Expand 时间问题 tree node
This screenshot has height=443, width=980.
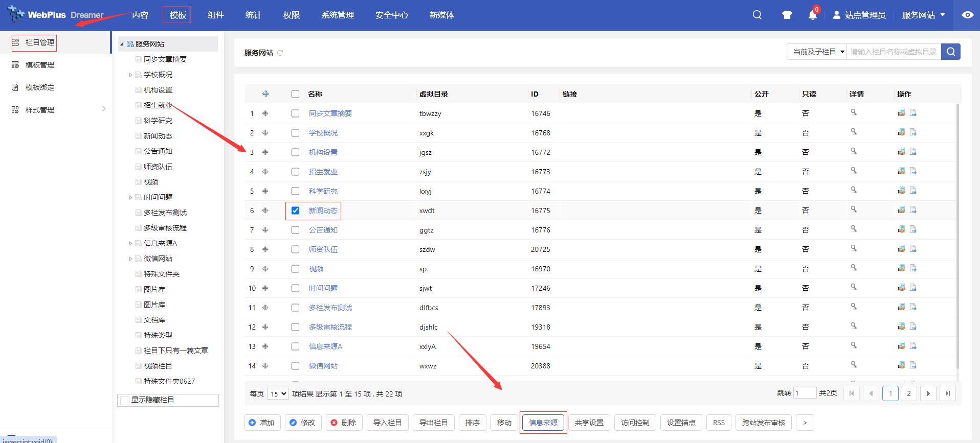(x=130, y=197)
